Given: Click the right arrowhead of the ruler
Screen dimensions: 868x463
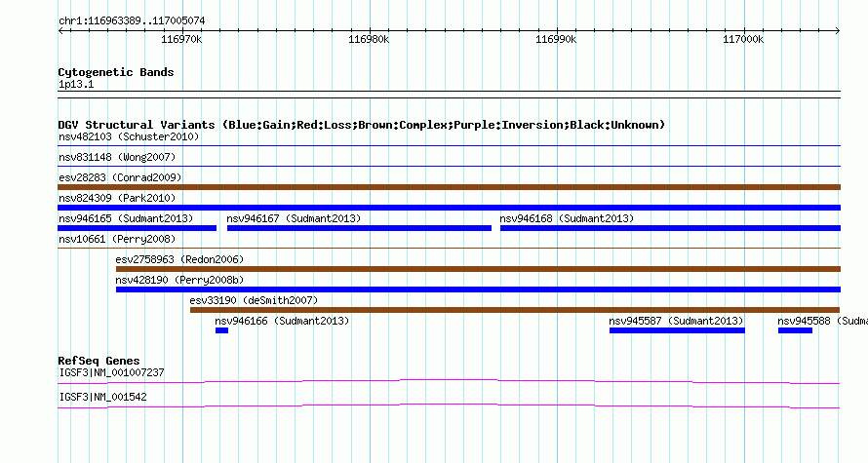Looking at the screenshot, I should pos(838,31).
